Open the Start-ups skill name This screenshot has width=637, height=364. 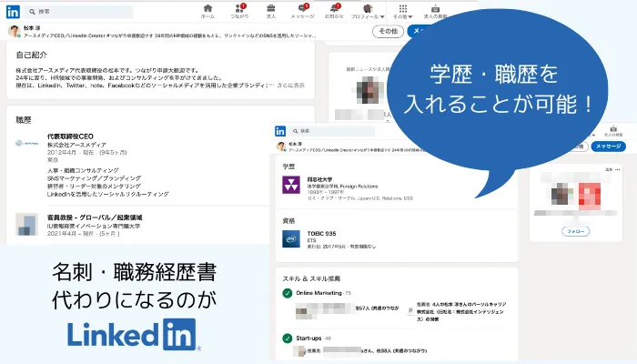pos(308,338)
